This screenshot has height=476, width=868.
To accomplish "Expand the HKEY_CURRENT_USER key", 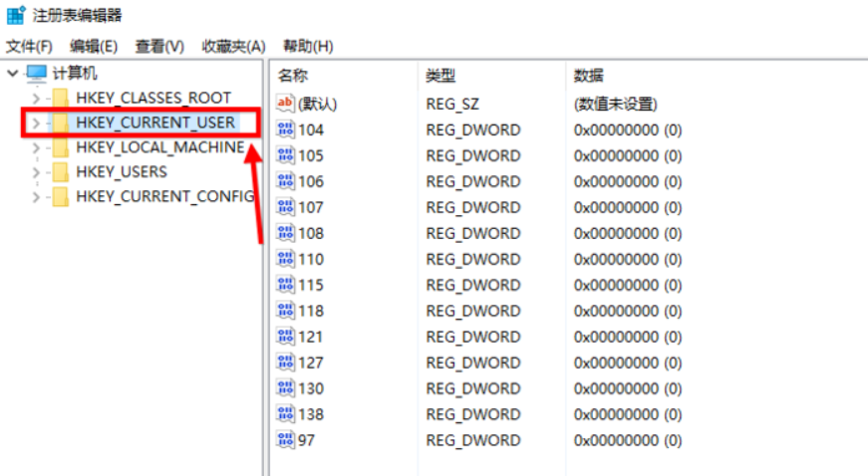I will click(x=36, y=123).
